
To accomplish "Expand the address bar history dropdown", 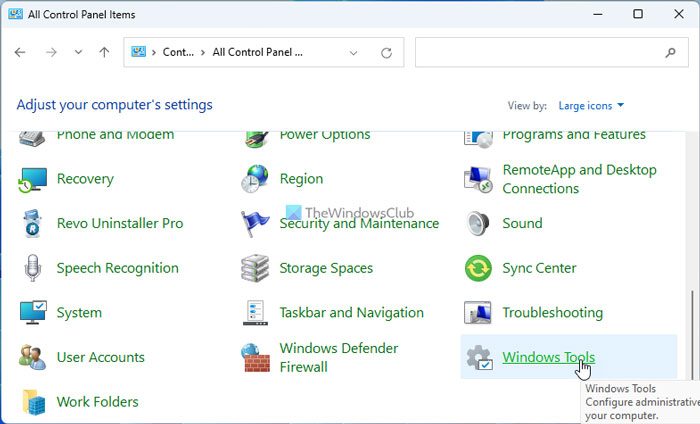I will click(x=353, y=52).
